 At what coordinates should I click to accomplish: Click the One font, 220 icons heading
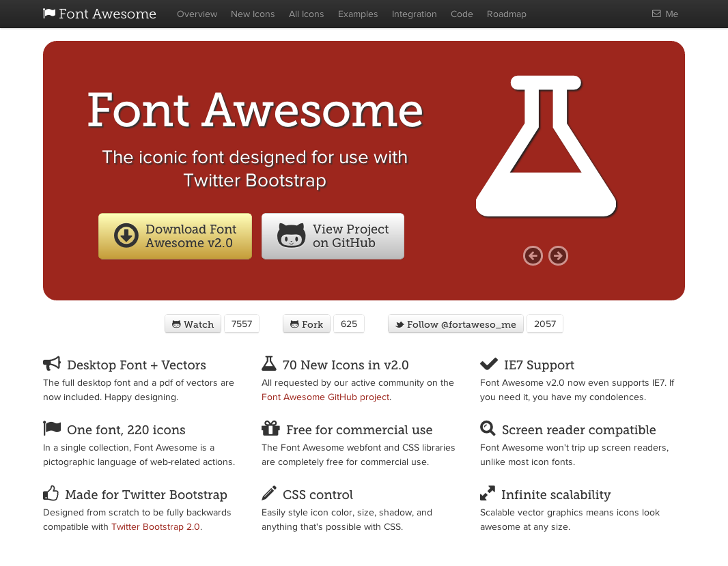126,430
